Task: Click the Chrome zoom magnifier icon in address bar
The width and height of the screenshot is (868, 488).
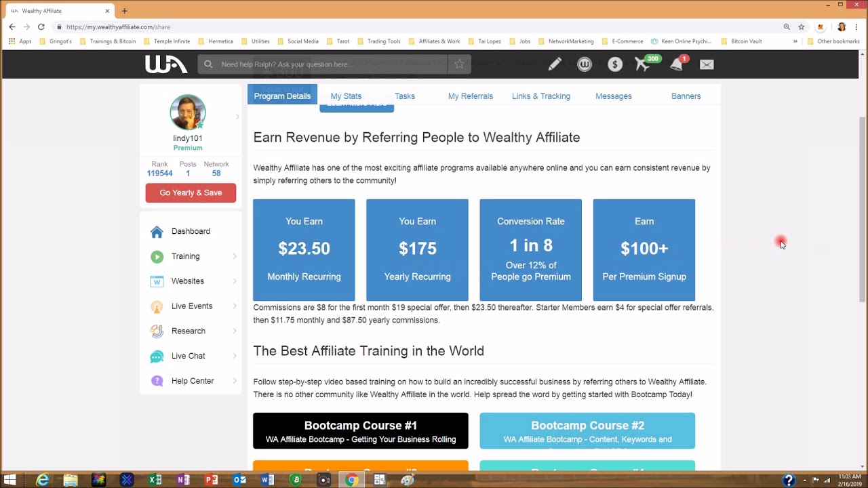Action: point(787,27)
